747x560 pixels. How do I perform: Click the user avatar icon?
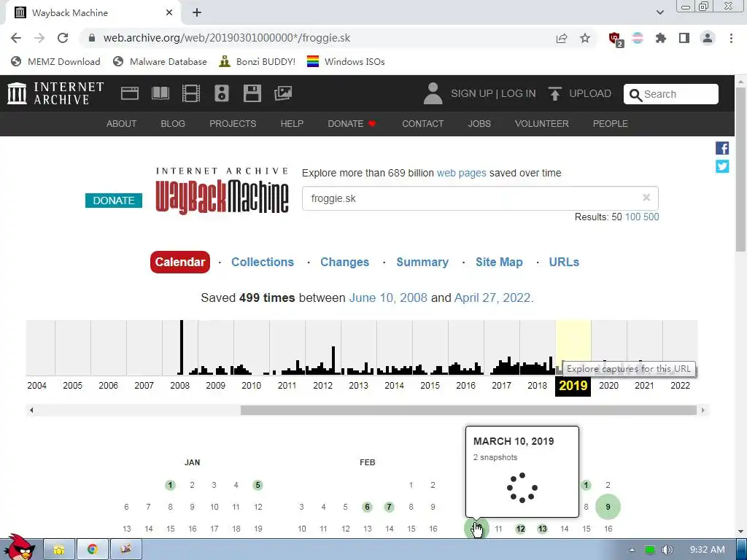433,93
